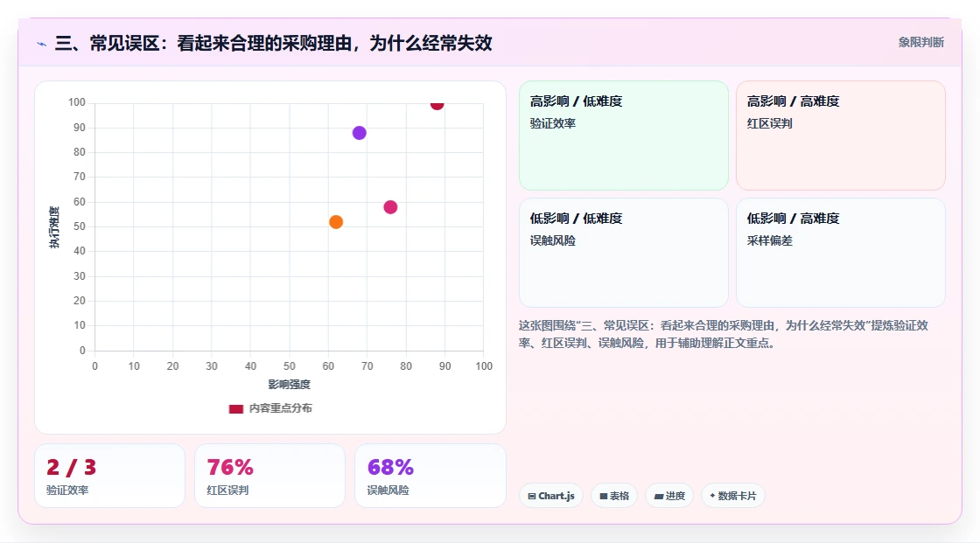Viewport: 980px width, 543px height.
Task: Click the 76% value text
Action: (x=230, y=467)
